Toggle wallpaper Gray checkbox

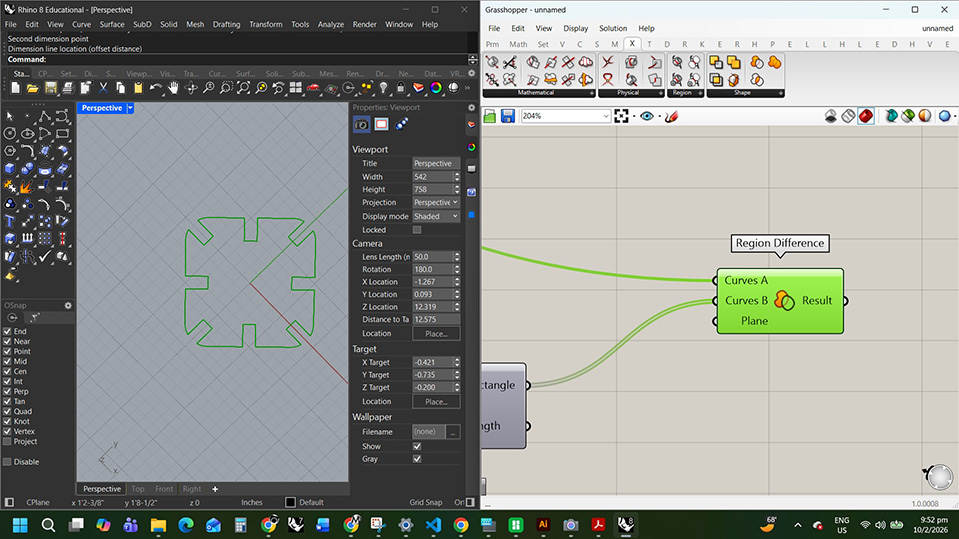417,459
